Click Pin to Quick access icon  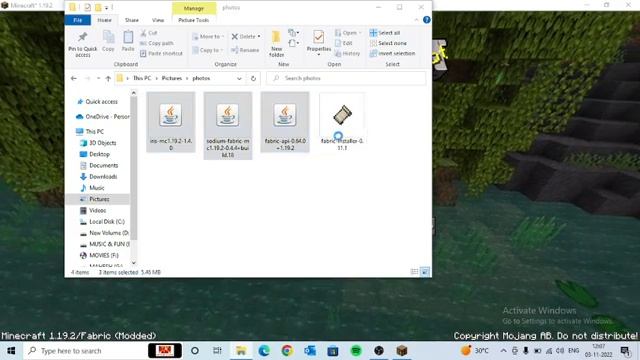(x=82, y=44)
